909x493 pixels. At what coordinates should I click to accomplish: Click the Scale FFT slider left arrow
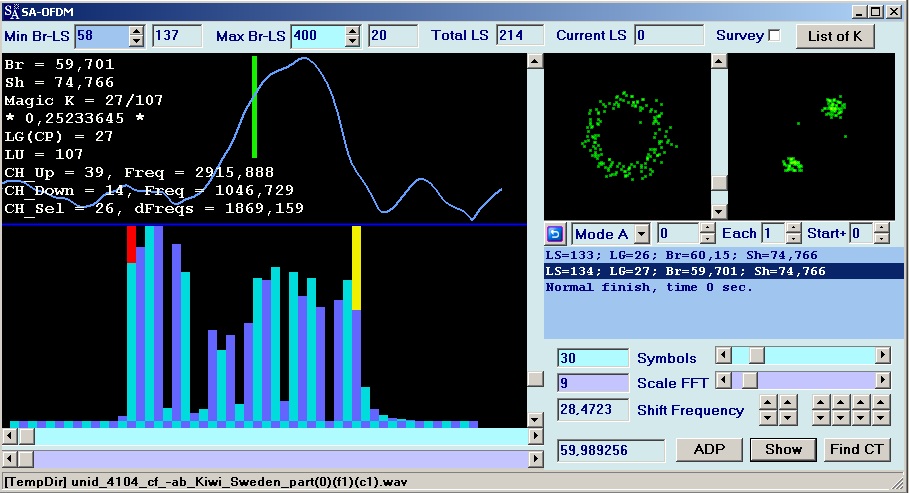723,380
